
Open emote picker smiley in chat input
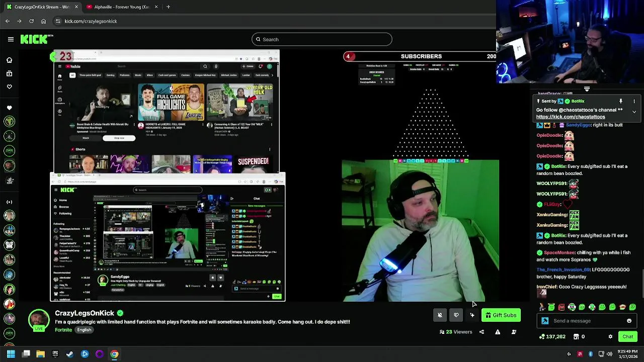(x=629, y=321)
